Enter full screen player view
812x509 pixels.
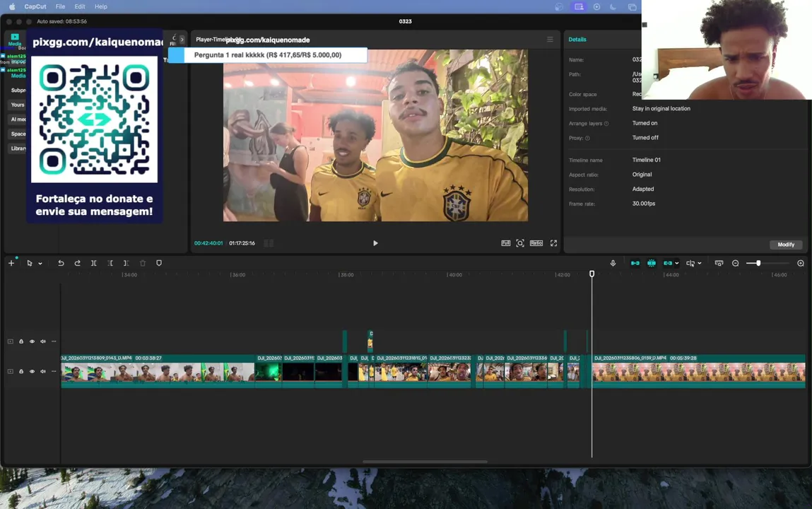pos(553,243)
